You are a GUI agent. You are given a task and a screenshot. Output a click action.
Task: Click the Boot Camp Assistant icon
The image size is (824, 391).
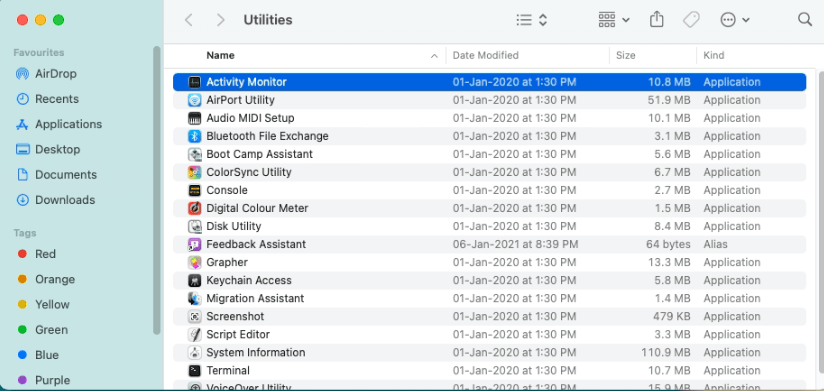click(x=194, y=154)
